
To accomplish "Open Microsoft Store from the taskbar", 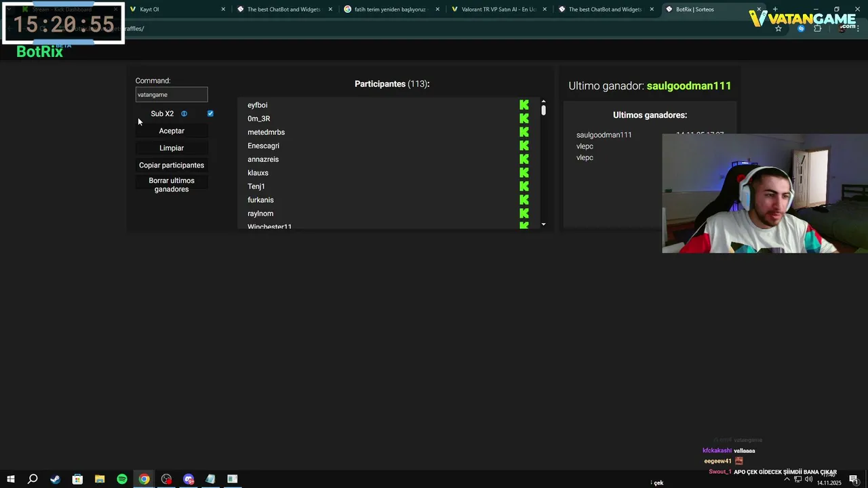I will [x=77, y=479].
